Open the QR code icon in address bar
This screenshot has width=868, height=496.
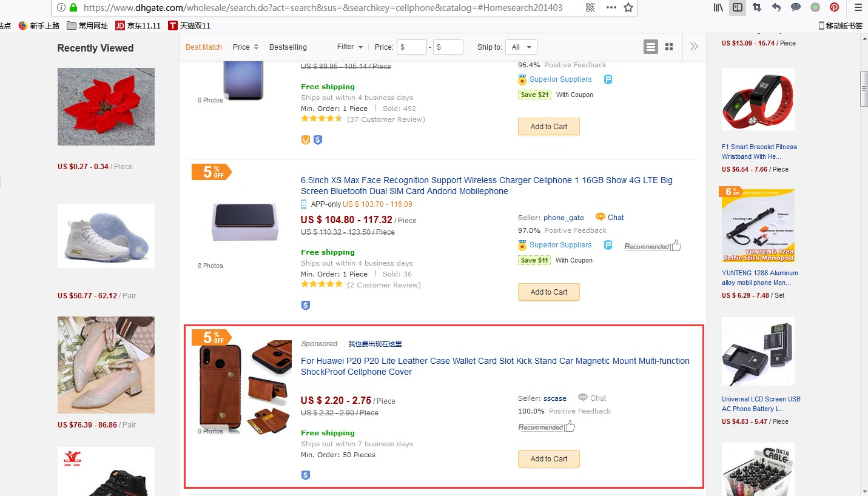click(590, 7)
